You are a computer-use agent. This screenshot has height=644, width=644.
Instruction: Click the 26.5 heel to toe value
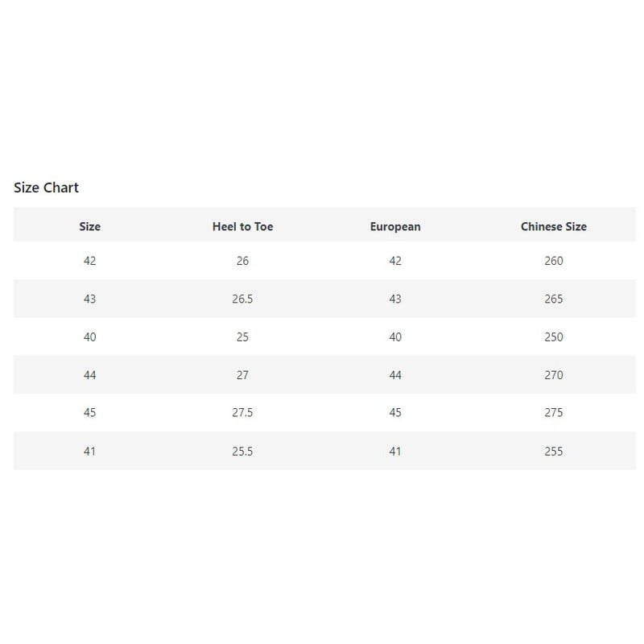(x=242, y=299)
